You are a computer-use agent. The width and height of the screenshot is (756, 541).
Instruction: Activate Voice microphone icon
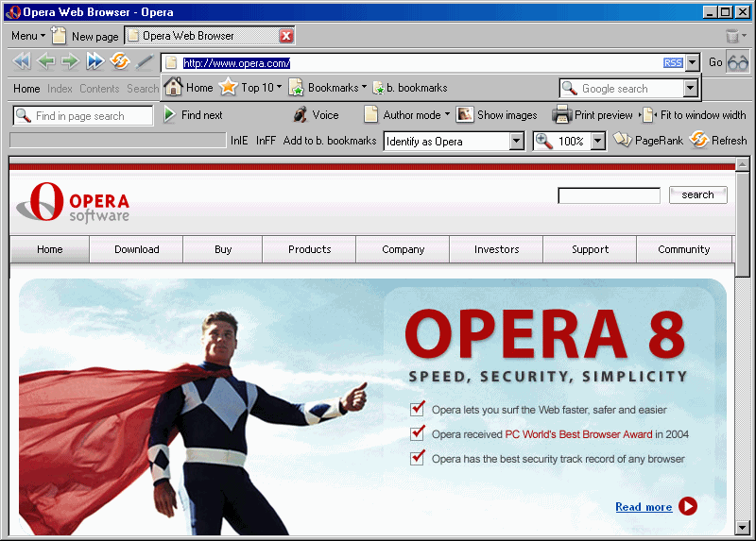301,114
